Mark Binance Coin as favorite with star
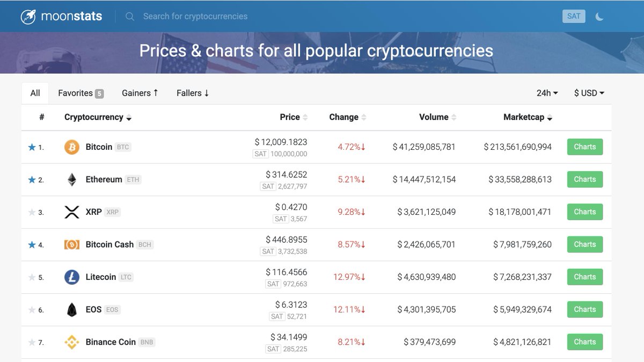 pos(32,342)
